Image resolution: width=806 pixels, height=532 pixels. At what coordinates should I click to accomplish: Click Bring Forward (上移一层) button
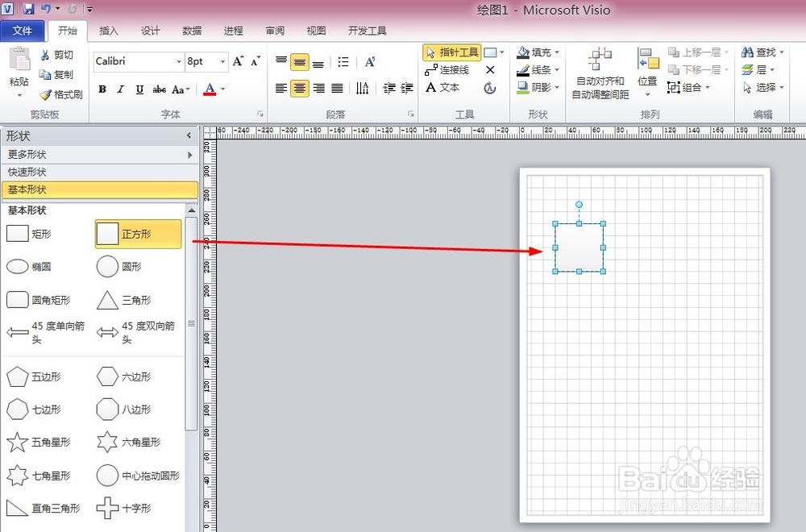tap(697, 52)
